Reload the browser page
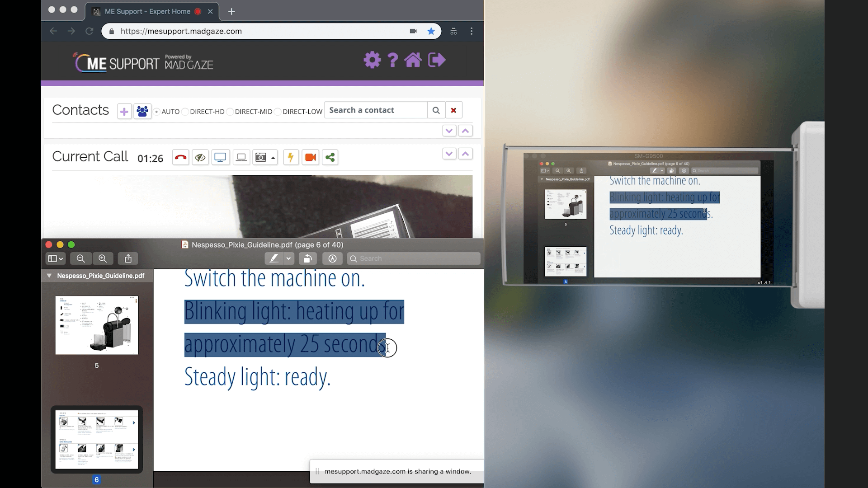The width and height of the screenshot is (868, 488). [90, 31]
